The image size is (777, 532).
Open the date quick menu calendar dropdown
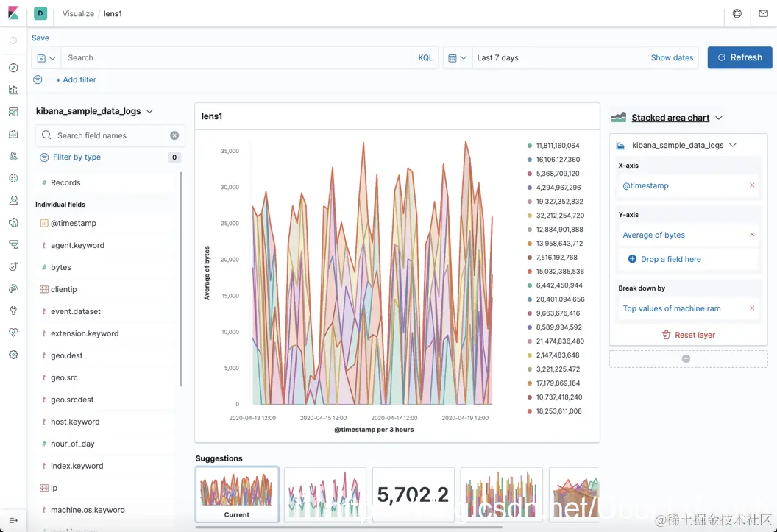click(457, 58)
